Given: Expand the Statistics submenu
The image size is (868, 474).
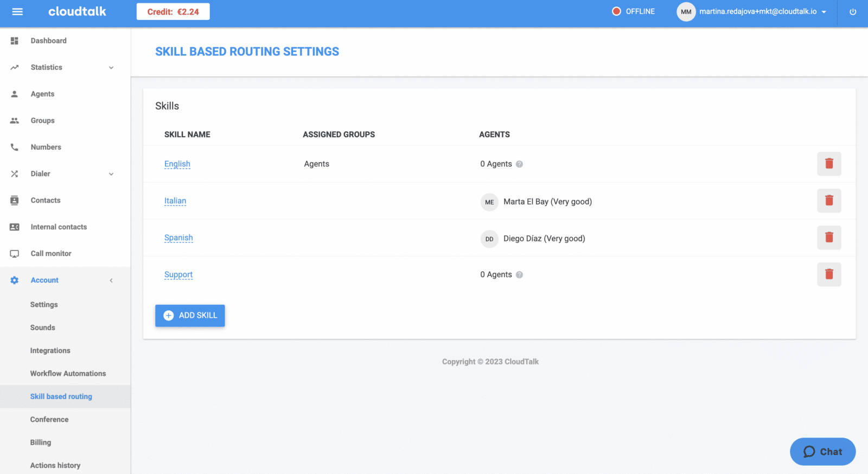Looking at the screenshot, I should tap(111, 68).
